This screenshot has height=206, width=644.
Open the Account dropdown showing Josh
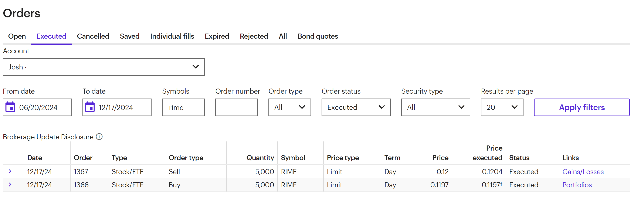104,67
